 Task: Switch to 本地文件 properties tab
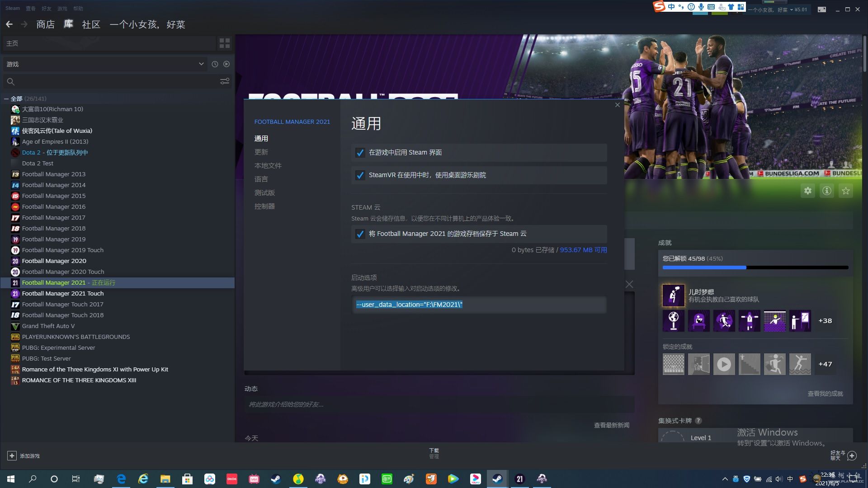click(x=268, y=166)
